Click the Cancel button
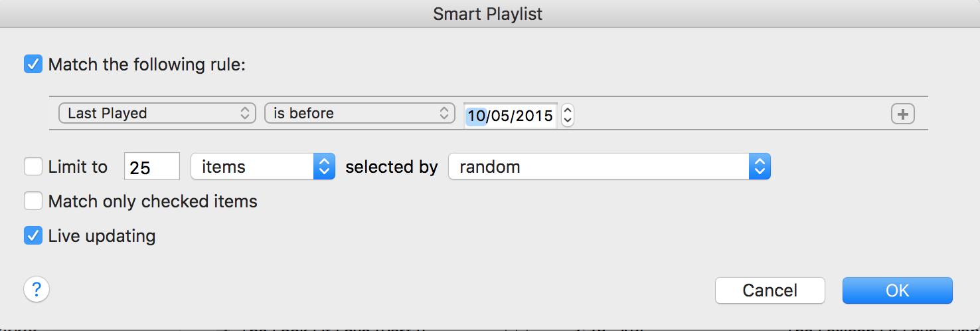The width and height of the screenshot is (980, 331). [x=770, y=290]
